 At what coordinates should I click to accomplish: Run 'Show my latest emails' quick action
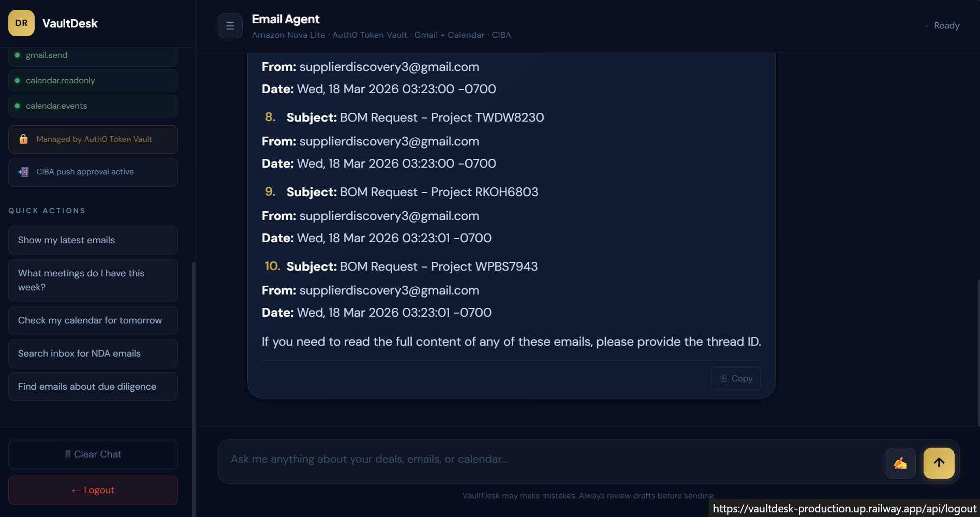click(x=93, y=240)
